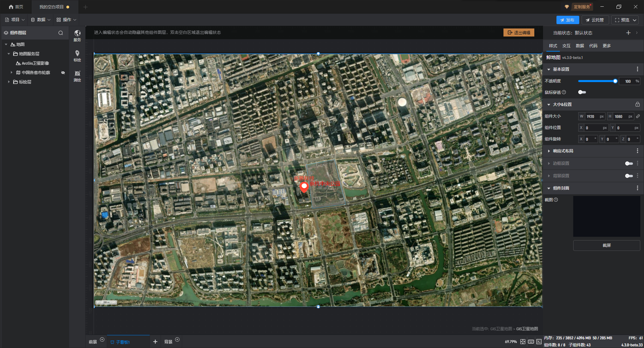
Task: Enable the 边框设置 switch
Action: pyautogui.click(x=629, y=163)
